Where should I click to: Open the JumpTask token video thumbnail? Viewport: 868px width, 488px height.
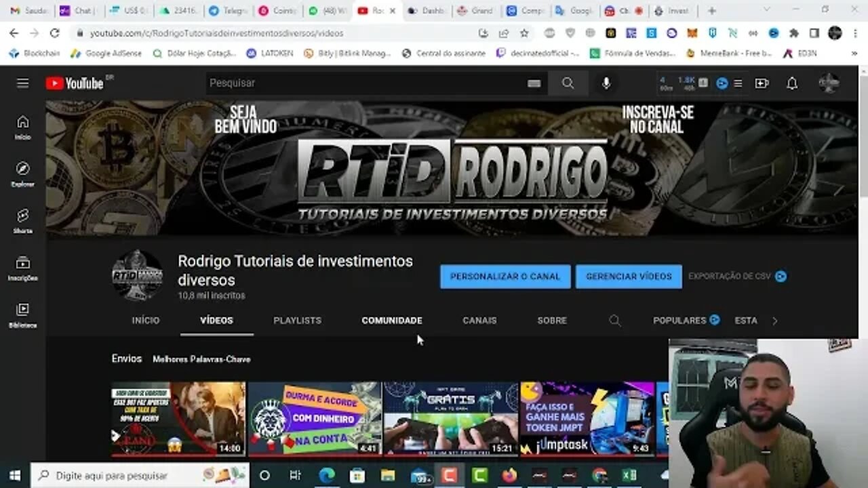587,419
